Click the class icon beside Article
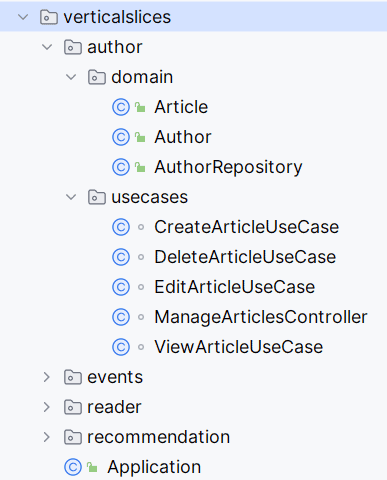This screenshot has width=387, height=480. [x=121, y=107]
